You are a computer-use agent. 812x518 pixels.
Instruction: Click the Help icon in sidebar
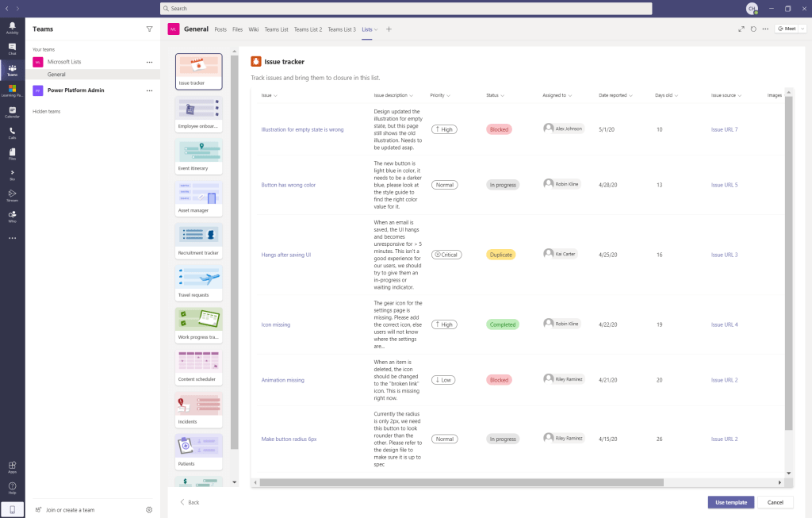click(x=12, y=488)
